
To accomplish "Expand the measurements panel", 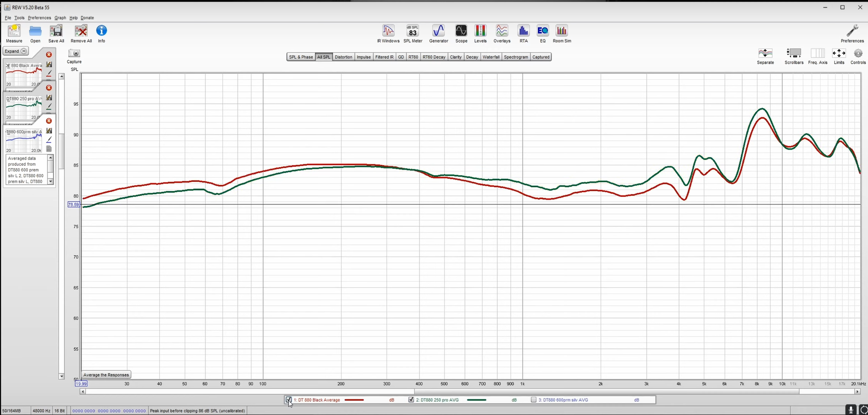I will pos(15,51).
